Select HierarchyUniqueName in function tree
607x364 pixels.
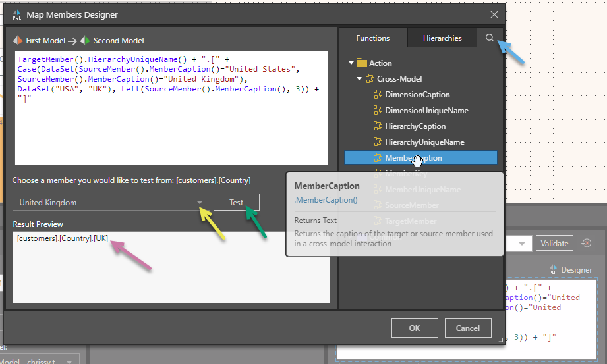pos(424,142)
